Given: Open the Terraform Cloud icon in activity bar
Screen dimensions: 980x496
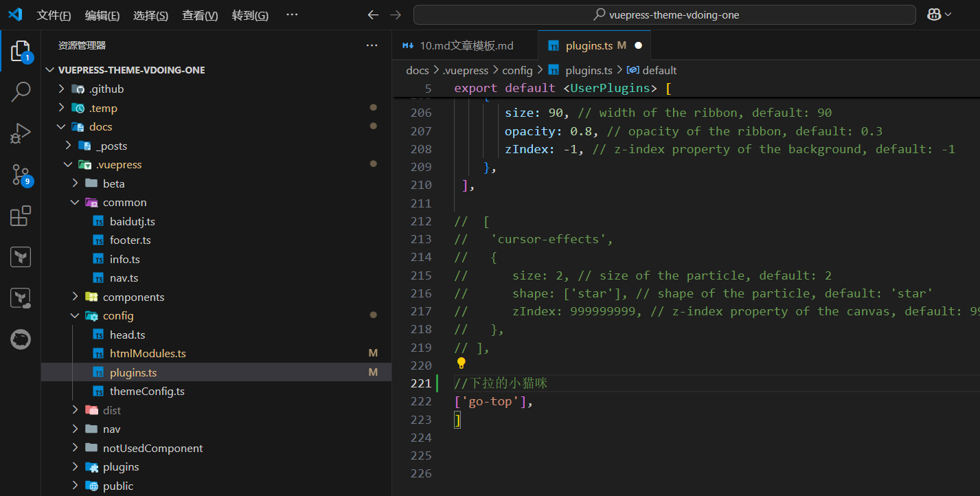Looking at the screenshot, I should 21,298.
